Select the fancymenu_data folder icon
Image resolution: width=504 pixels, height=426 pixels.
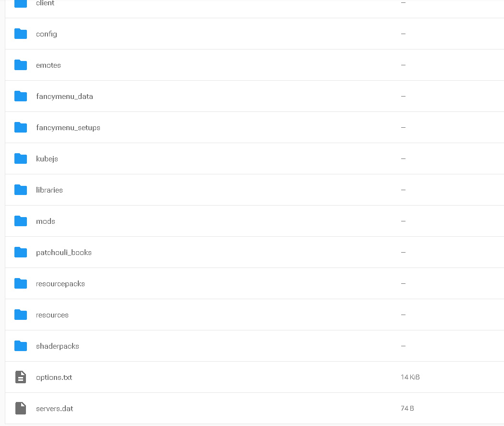(x=21, y=96)
